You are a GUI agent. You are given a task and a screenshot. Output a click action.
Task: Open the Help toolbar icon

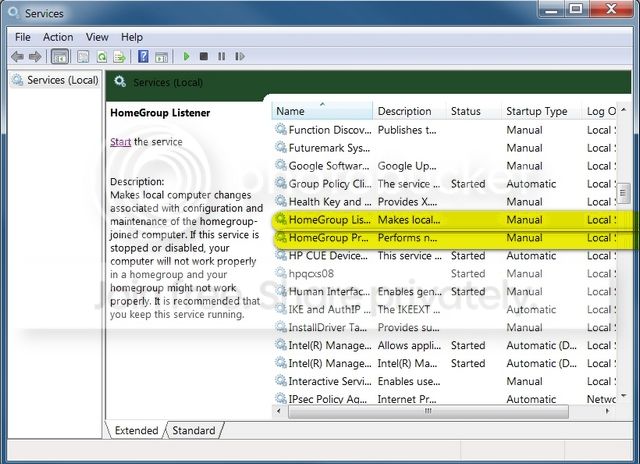pos(143,56)
